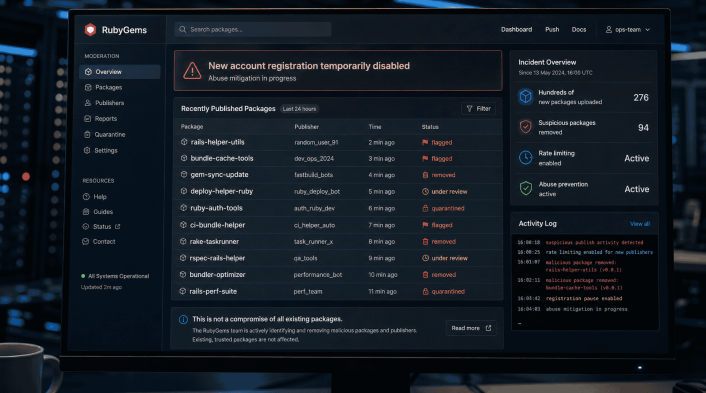The width and height of the screenshot is (706, 393).
Task: Click the ops-team user avatar icon
Action: [608, 29]
